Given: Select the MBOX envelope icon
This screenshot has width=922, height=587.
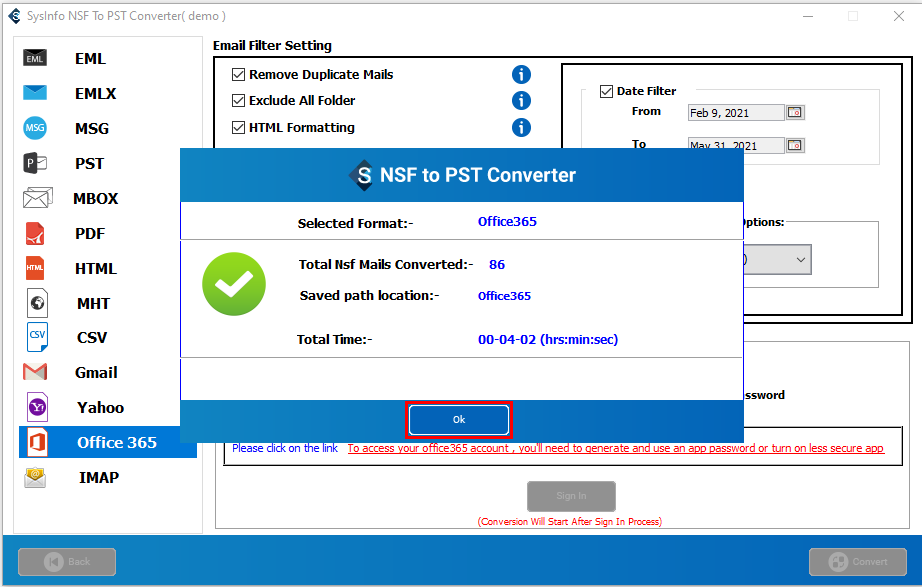Looking at the screenshot, I should pyautogui.click(x=37, y=198).
